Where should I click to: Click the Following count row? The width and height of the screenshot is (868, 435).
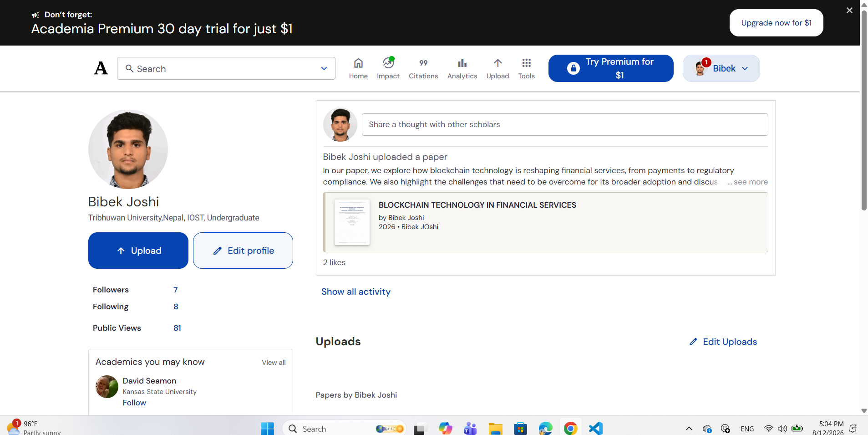click(x=136, y=307)
